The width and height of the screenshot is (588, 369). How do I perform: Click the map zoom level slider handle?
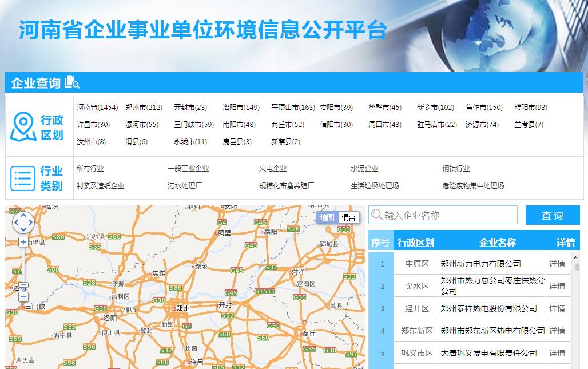[23, 285]
